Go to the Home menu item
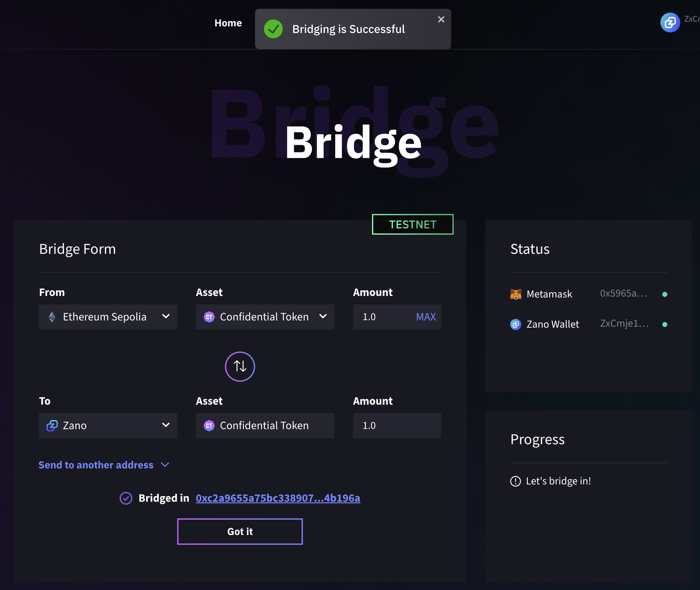This screenshot has width=700, height=590. point(228,23)
